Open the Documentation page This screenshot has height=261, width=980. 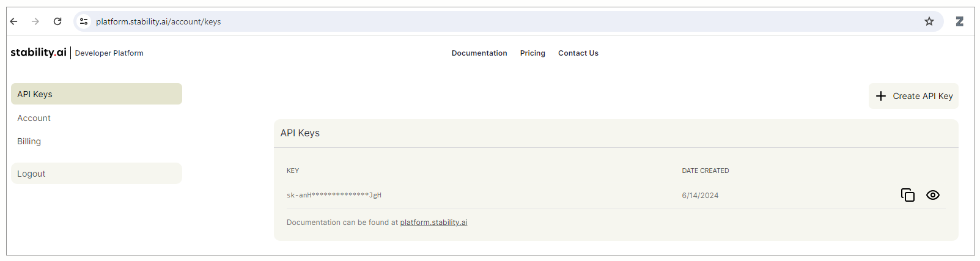(x=479, y=53)
